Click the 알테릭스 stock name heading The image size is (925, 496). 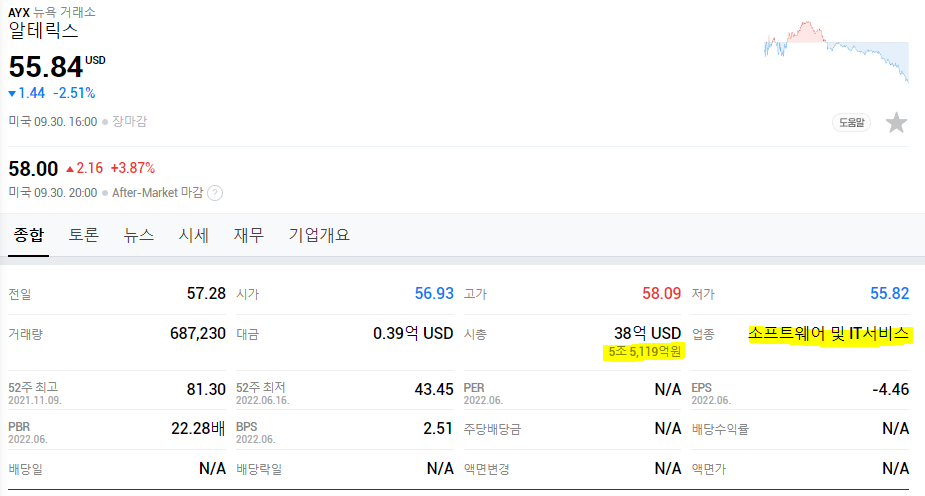tap(43, 31)
